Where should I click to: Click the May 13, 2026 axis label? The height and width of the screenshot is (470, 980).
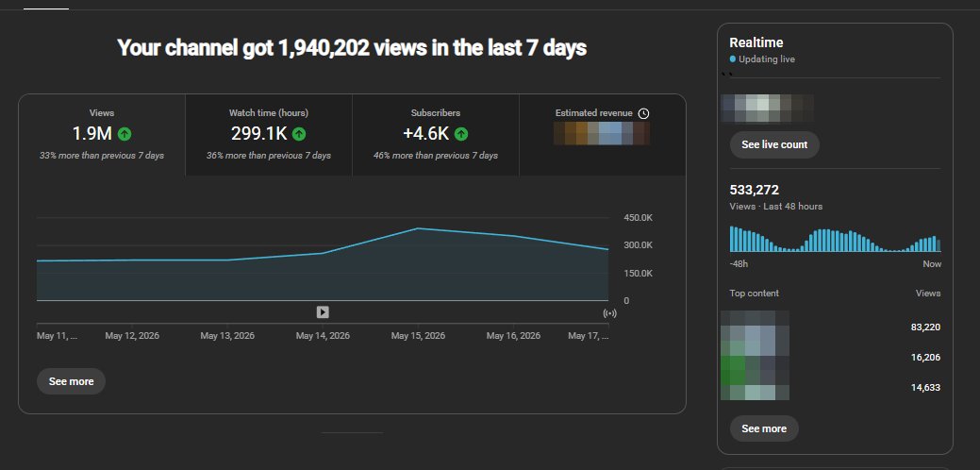click(x=227, y=336)
